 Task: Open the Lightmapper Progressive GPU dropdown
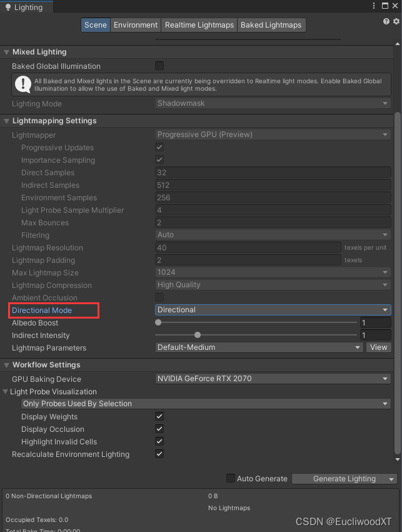(x=273, y=135)
